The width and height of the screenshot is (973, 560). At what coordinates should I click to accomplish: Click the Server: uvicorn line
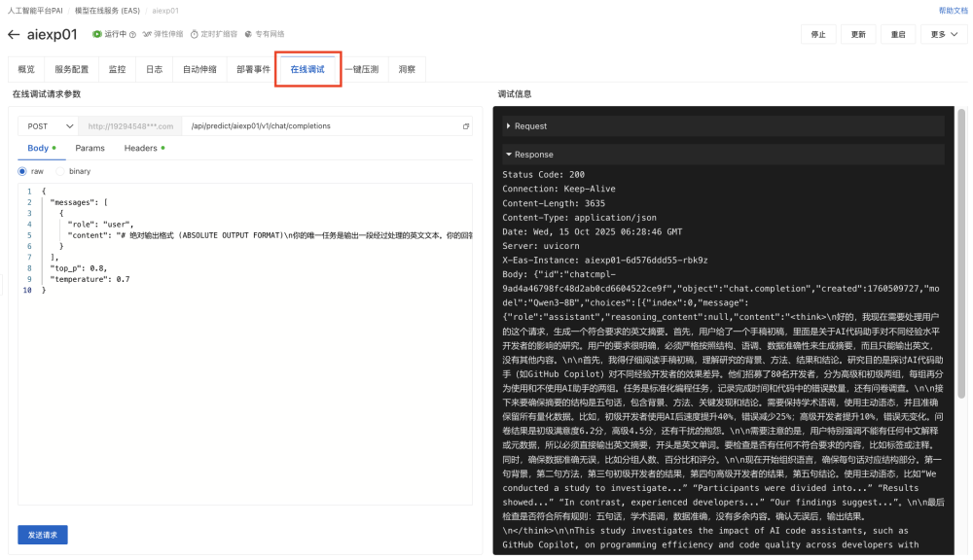click(541, 246)
